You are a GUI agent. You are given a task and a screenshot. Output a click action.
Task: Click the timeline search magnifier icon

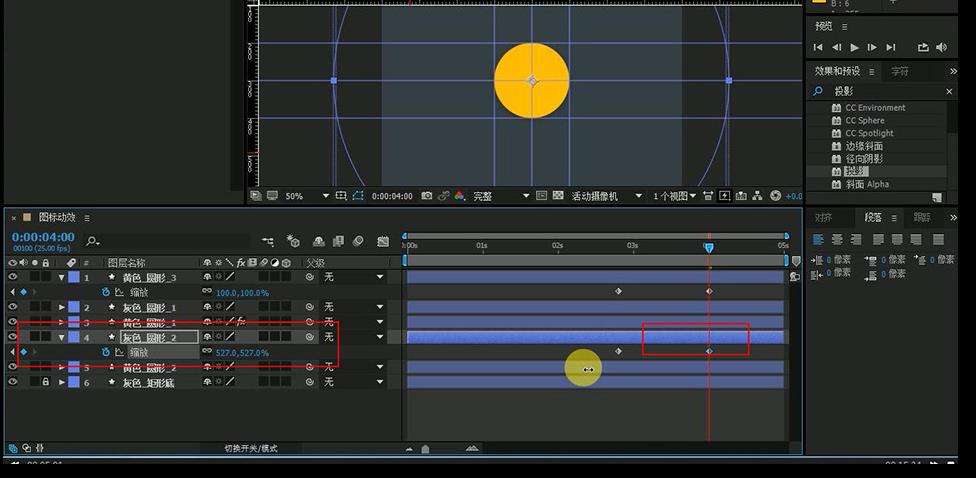93,241
